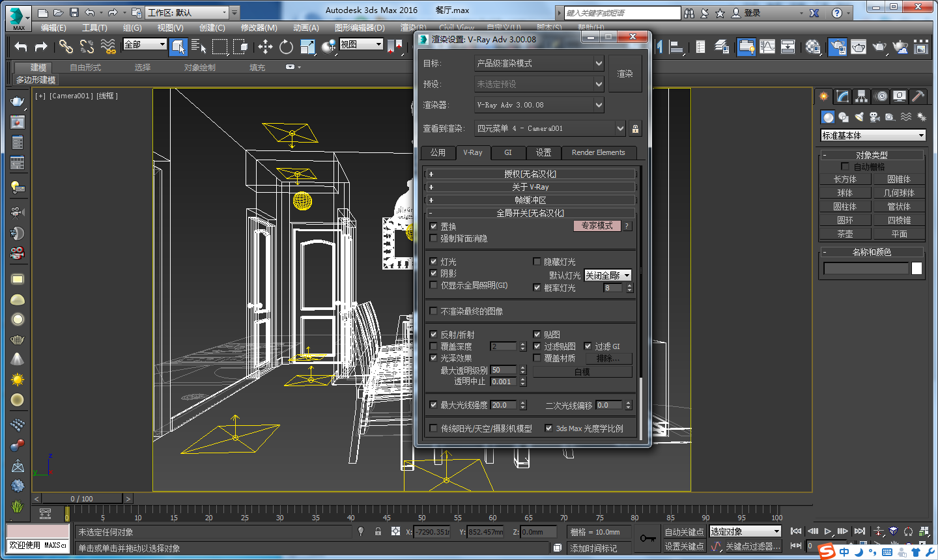Viewport: 938px width, 560px height.
Task: Open the Display panel tab icon
Action: pos(900,96)
